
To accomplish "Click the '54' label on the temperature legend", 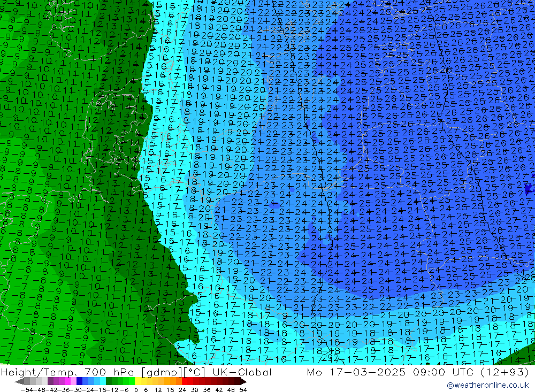I will 243,390.
